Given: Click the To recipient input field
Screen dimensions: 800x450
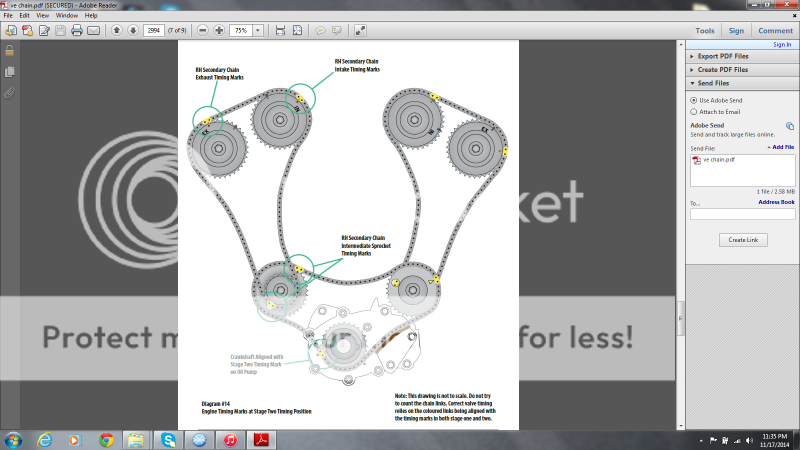Looking at the screenshot, I should coord(742,214).
